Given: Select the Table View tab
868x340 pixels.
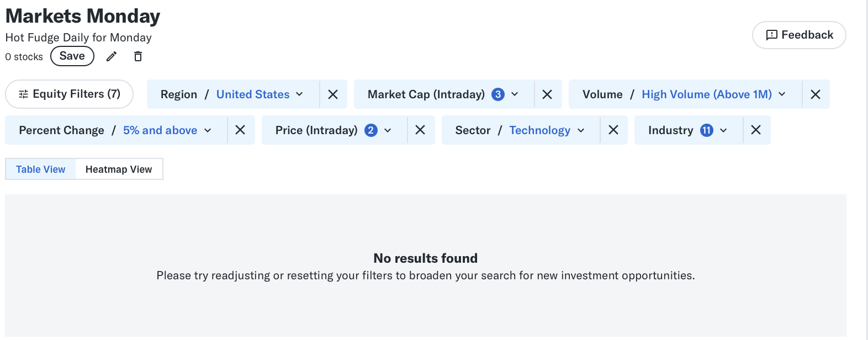Looking at the screenshot, I should tap(40, 169).
